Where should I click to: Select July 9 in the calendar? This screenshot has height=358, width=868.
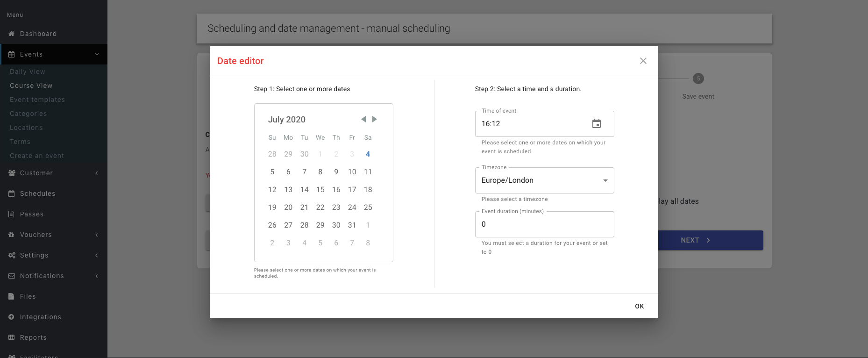click(336, 172)
